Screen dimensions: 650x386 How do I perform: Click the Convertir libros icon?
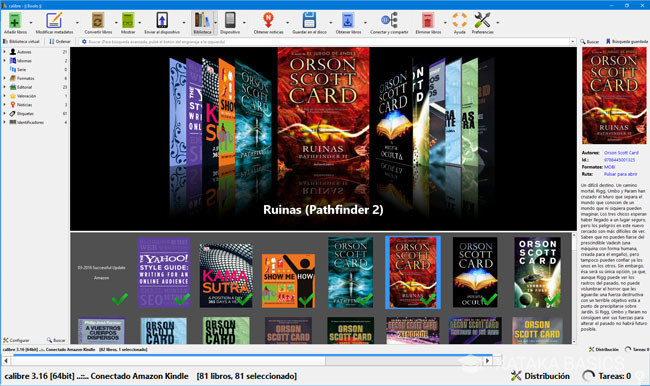(x=98, y=20)
